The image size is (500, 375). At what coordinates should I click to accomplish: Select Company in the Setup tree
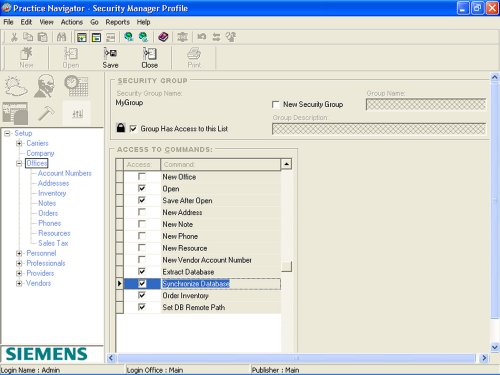[x=40, y=153]
